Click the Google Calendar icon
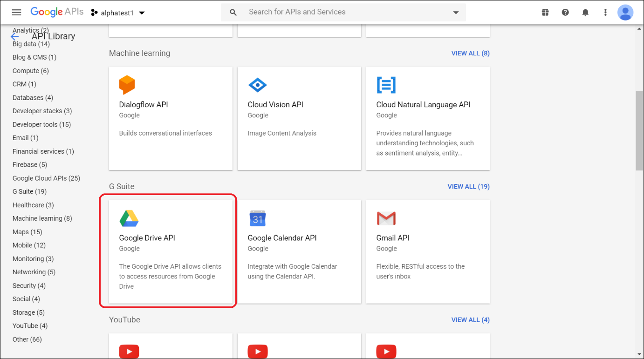Screen dimensions: 644x359 coord(257,218)
